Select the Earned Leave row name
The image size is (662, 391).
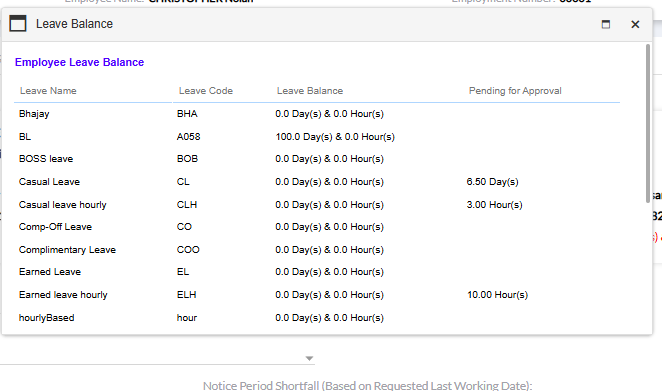click(x=50, y=272)
